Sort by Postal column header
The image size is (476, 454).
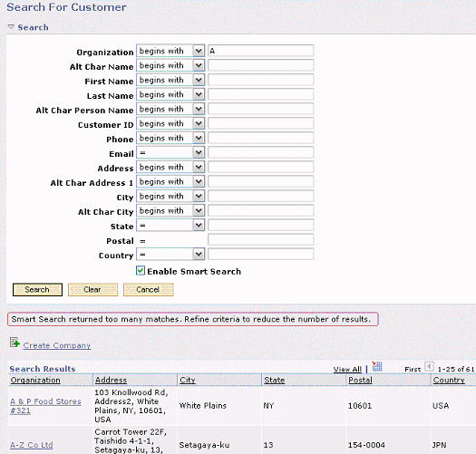pyautogui.click(x=360, y=380)
